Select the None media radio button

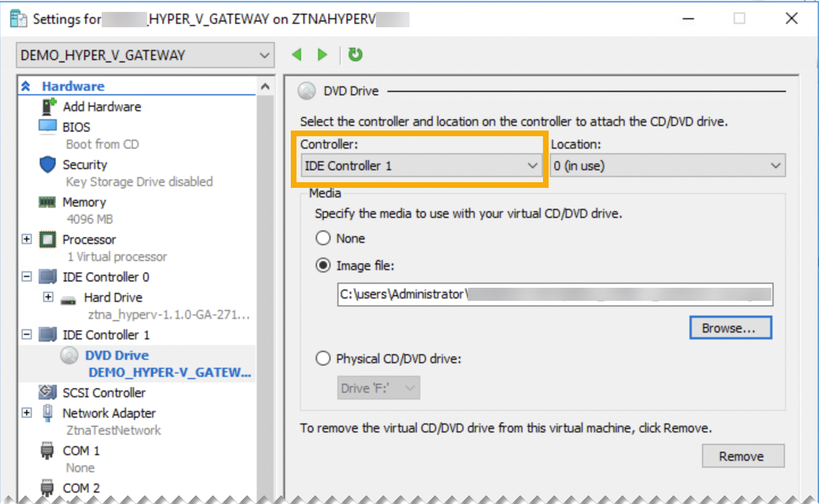[323, 238]
